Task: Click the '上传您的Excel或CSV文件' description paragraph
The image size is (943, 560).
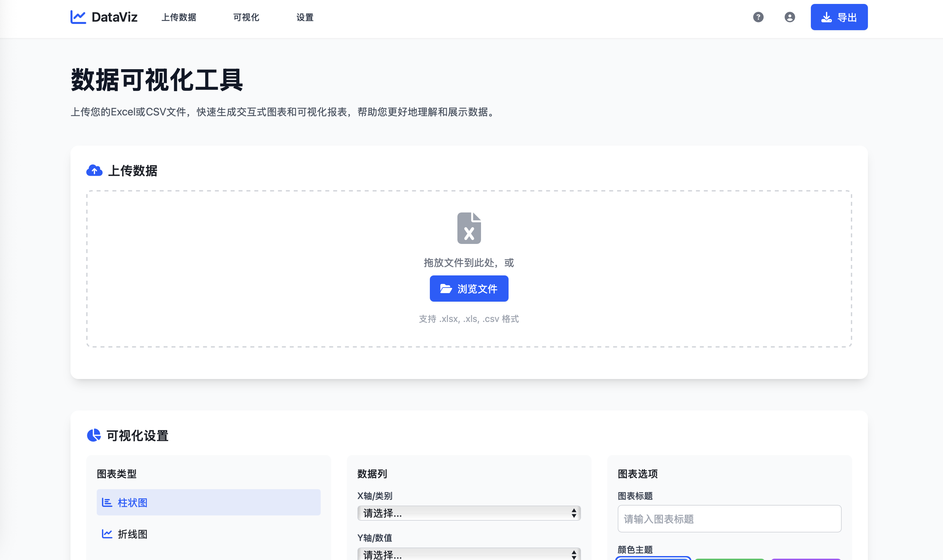Action: (284, 112)
